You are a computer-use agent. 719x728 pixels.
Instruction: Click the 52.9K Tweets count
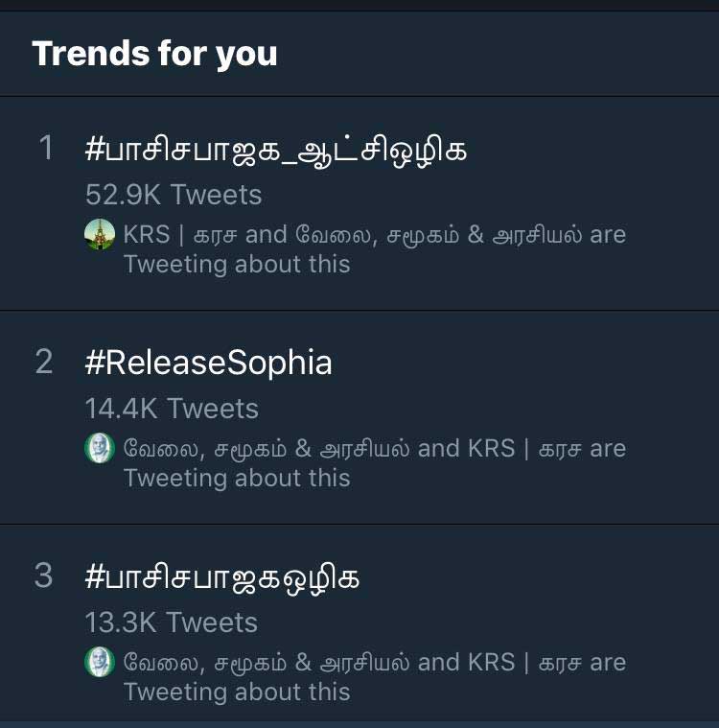click(x=174, y=195)
